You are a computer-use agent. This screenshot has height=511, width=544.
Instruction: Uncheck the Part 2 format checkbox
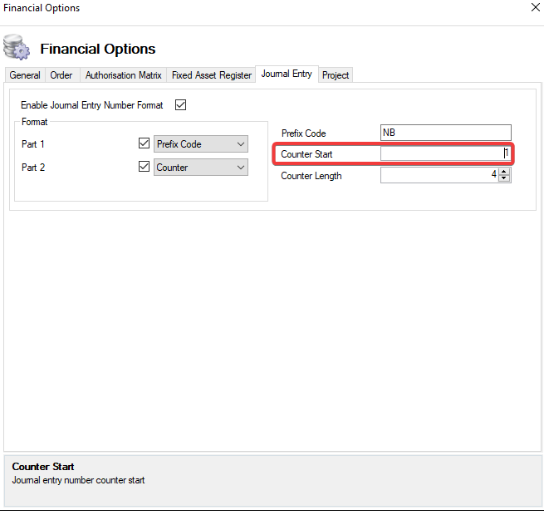[144, 167]
